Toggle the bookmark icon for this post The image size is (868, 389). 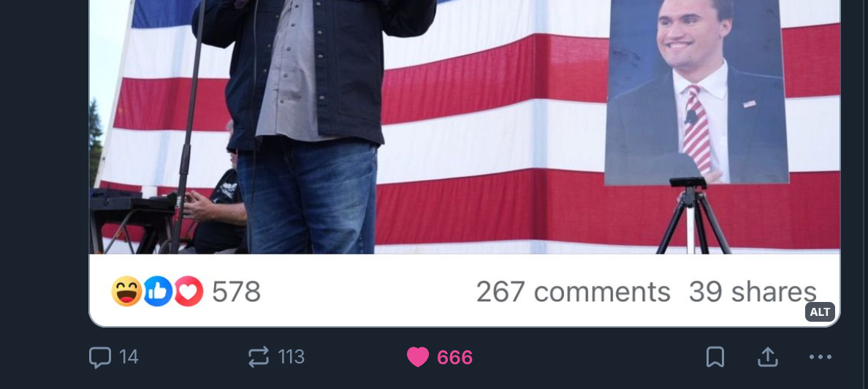[715, 358]
